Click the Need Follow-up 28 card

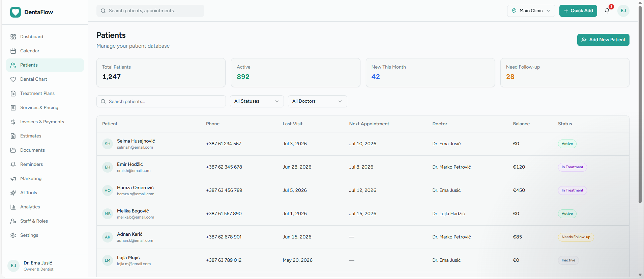click(x=565, y=73)
